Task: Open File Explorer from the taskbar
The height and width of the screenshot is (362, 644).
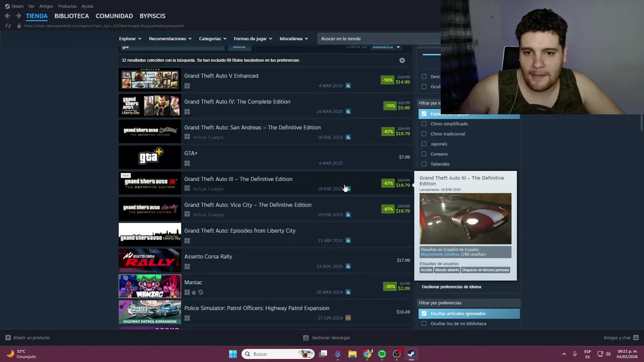Action: click(x=352, y=354)
